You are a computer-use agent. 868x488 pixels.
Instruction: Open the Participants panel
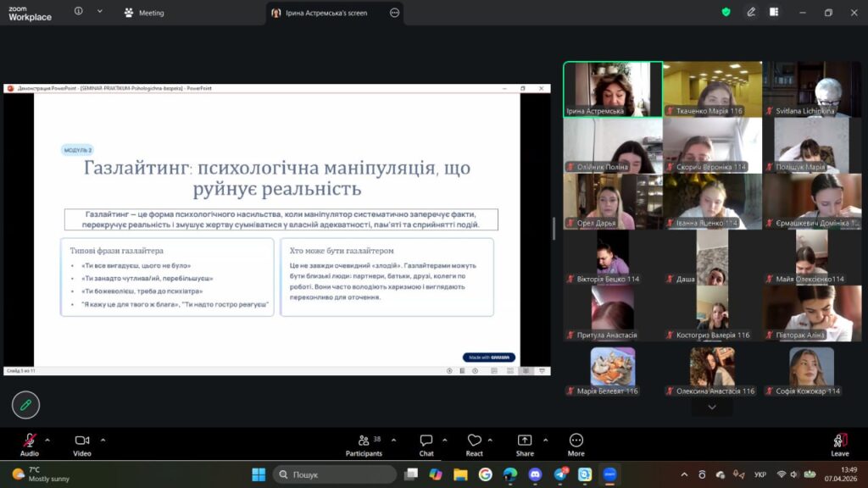[x=364, y=441]
